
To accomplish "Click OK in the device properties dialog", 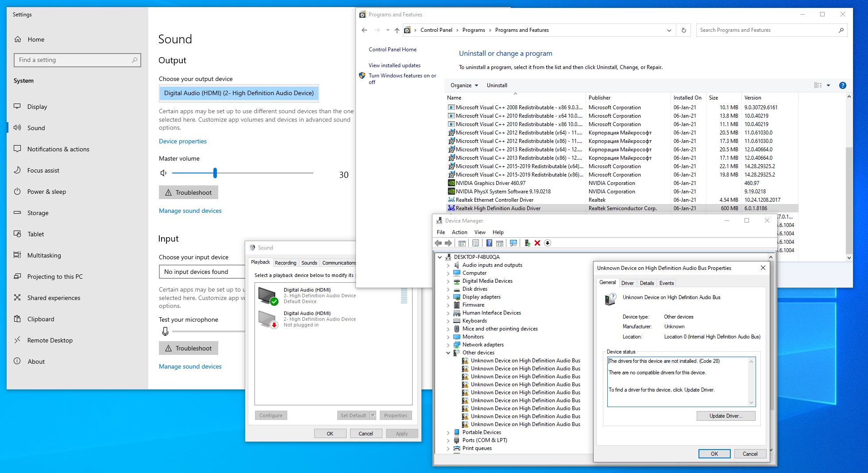I will 714,454.
